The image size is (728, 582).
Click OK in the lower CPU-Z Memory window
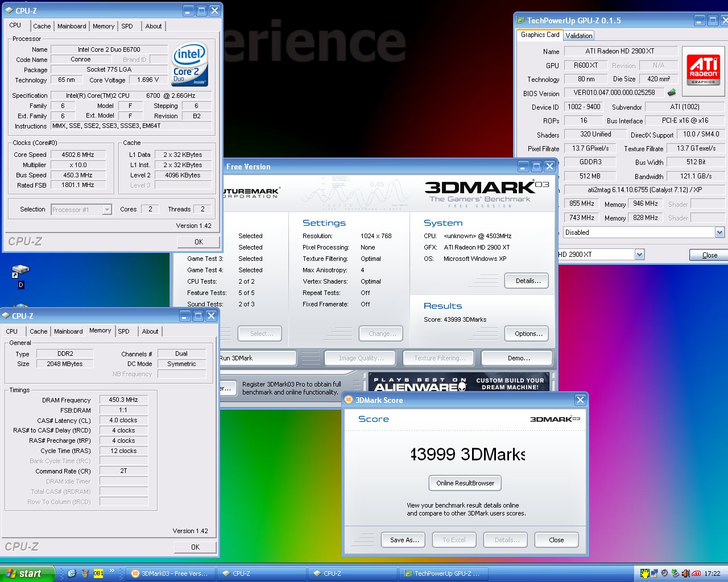point(195,547)
